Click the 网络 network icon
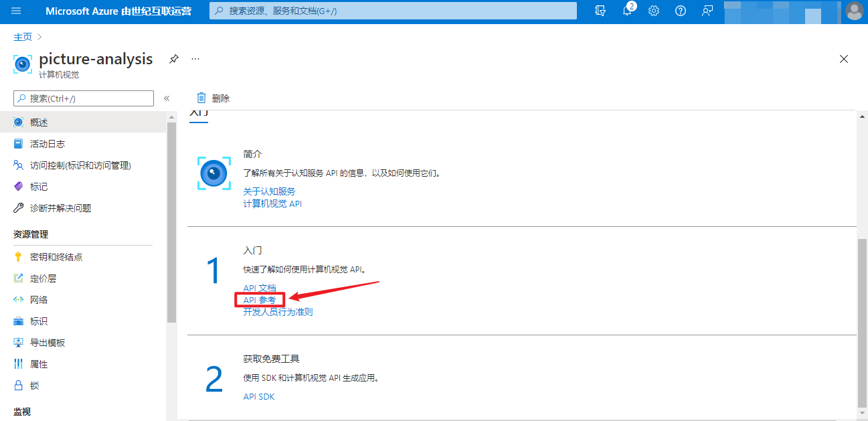The width and height of the screenshot is (868, 421). tap(19, 300)
